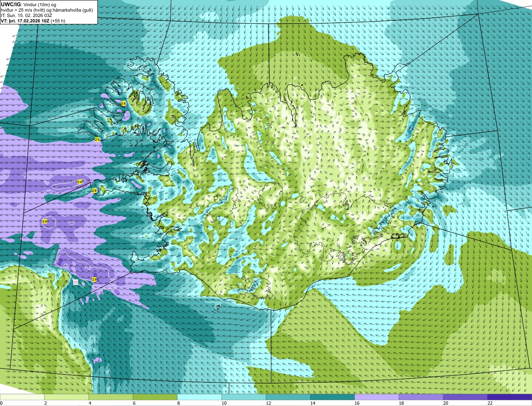Pick the teal 12–14 m/s legend swatch
The height and width of the screenshot is (406, 532).
288,397
